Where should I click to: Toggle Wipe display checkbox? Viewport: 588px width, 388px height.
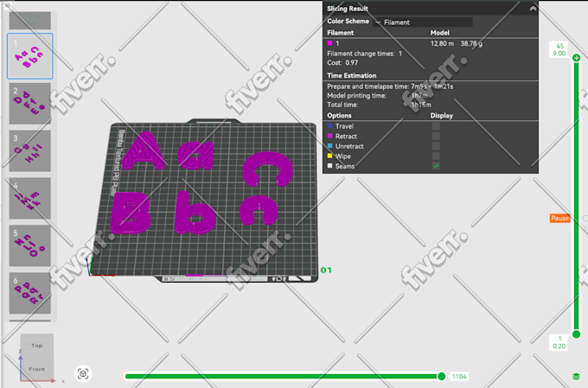(x=436, y=156)
